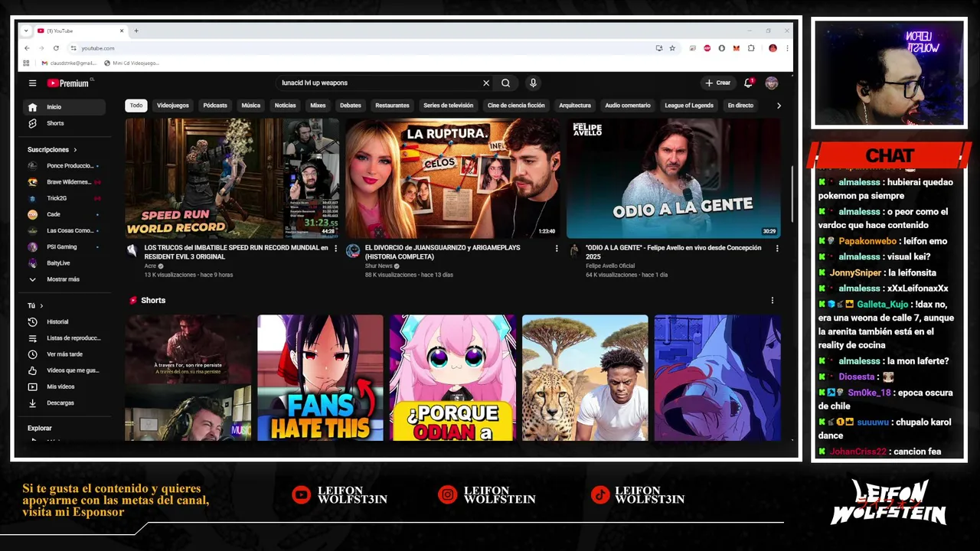This screenshot has width=980, height=551.
Task: Play the Speed Run World Record thumbnail
Action: click(232, 178)
